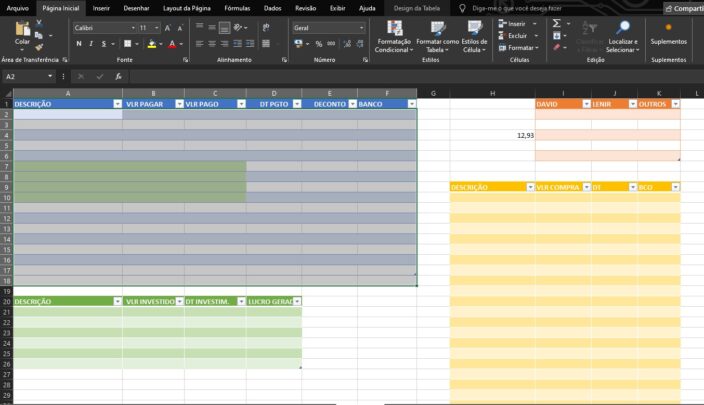Toggle underline (S) formatting
The image size is (704, 405).
[104, 44]
